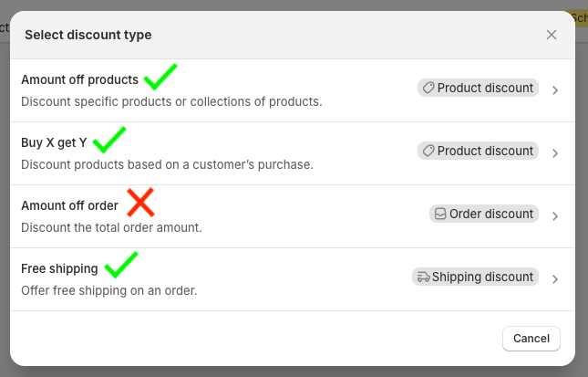Viewport: 588px width, 377px height.
Task: Select the Amount off order option
Action: pos(293,216)
